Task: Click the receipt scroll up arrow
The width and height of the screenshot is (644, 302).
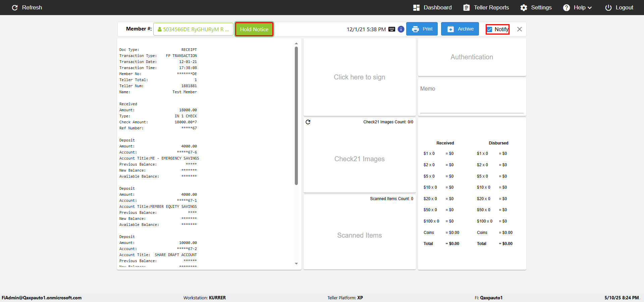Action: [x=296, y=44]
